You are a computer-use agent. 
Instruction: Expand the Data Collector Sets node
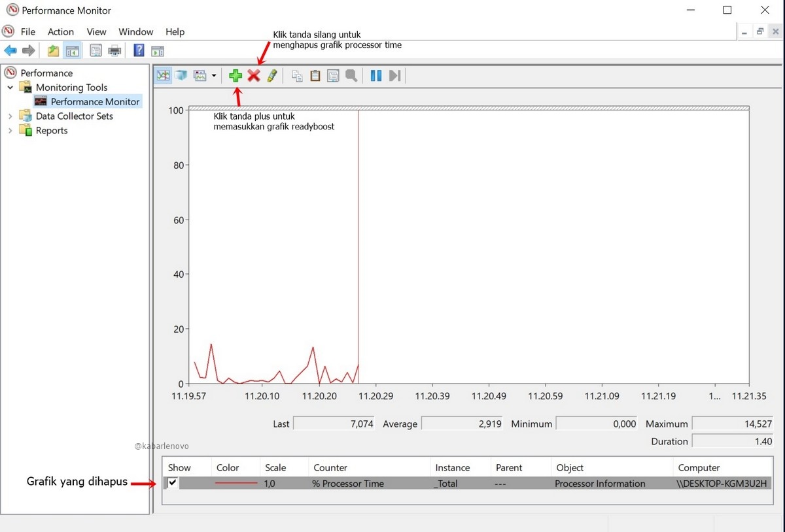[10, 116]
